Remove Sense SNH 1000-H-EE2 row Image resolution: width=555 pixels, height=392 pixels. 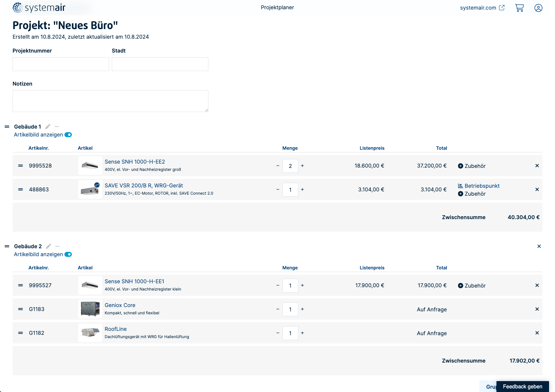[537, 166]
